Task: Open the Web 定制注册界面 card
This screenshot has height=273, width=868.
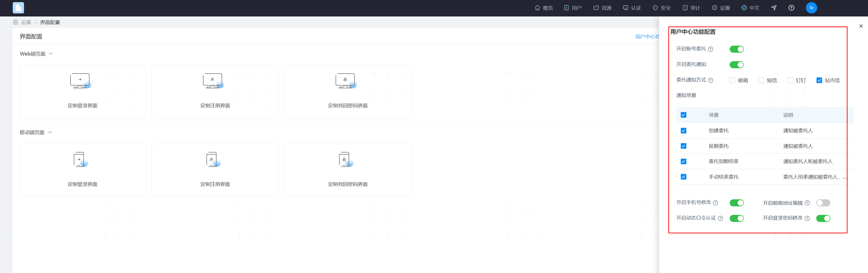Action: (x=215, y=92)
